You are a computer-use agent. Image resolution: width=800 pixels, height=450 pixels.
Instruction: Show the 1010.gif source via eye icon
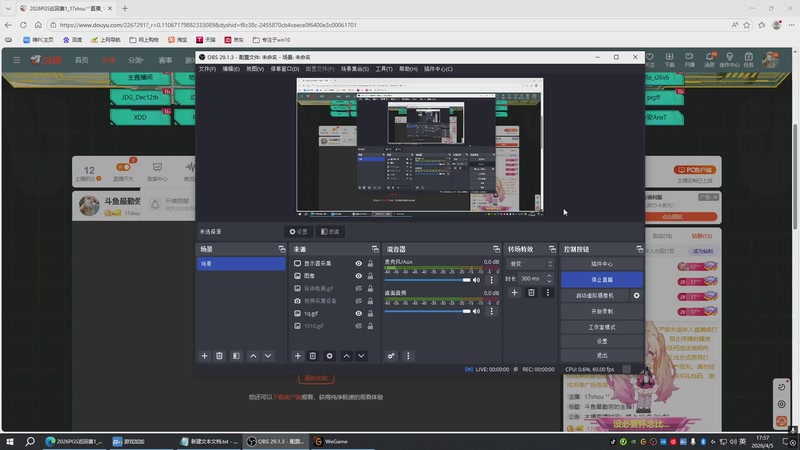(x=359, y=326)
